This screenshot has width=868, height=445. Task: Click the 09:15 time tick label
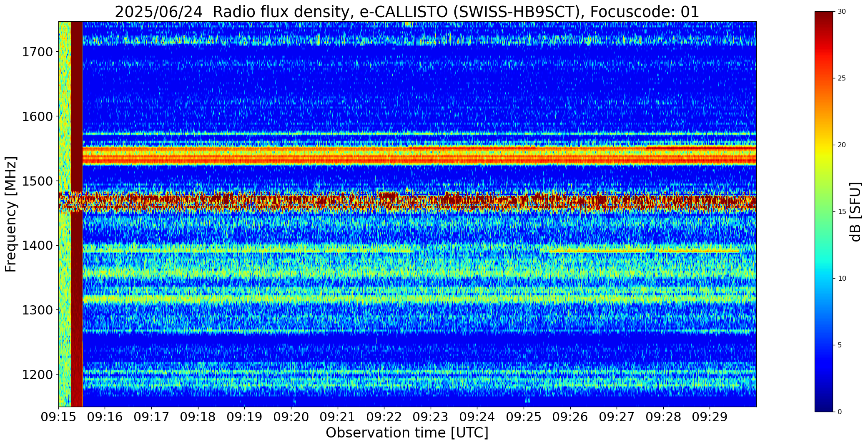(x=58, y=417)
